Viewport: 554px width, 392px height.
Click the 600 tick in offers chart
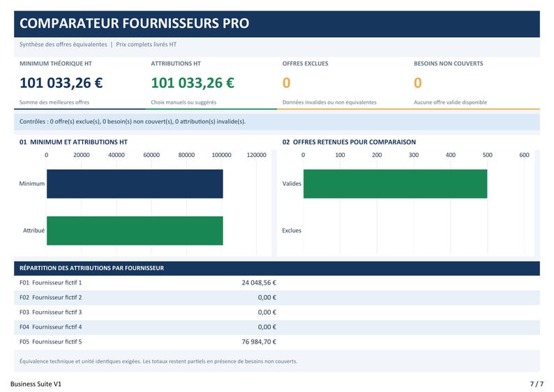click(x=524, y=155)
